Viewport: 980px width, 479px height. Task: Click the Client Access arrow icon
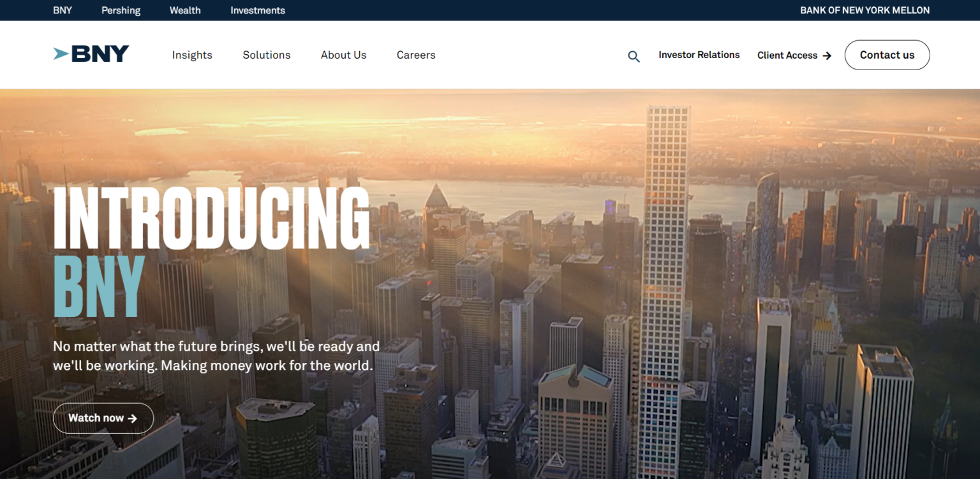(828, 55)
